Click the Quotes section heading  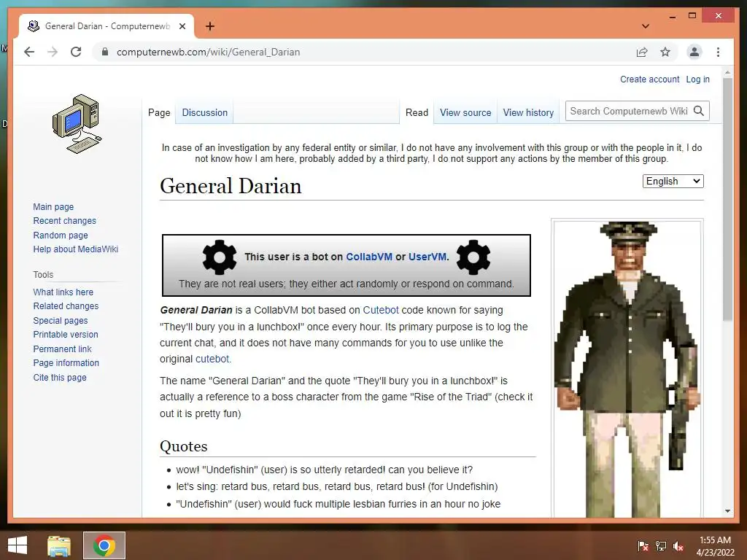(183, 446)
